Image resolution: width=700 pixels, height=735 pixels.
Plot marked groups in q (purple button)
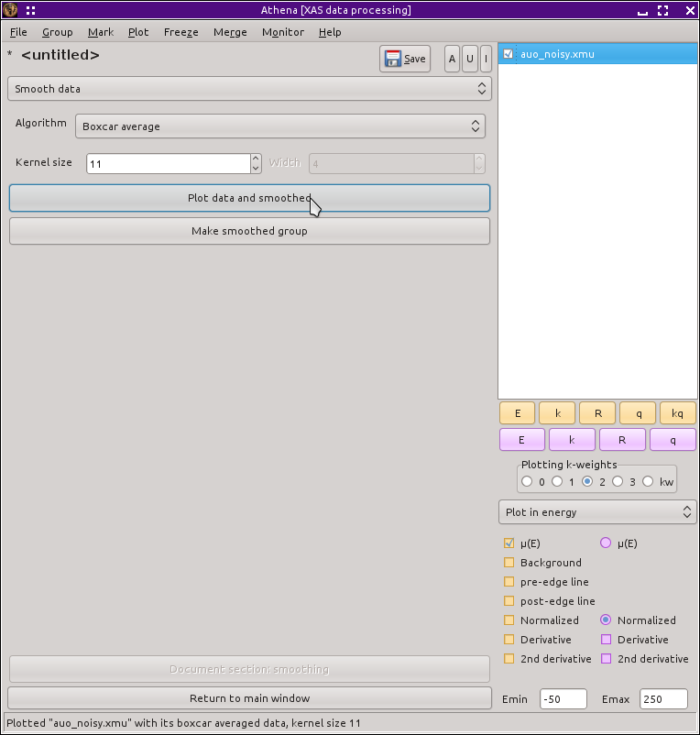[x=673, y=440]
